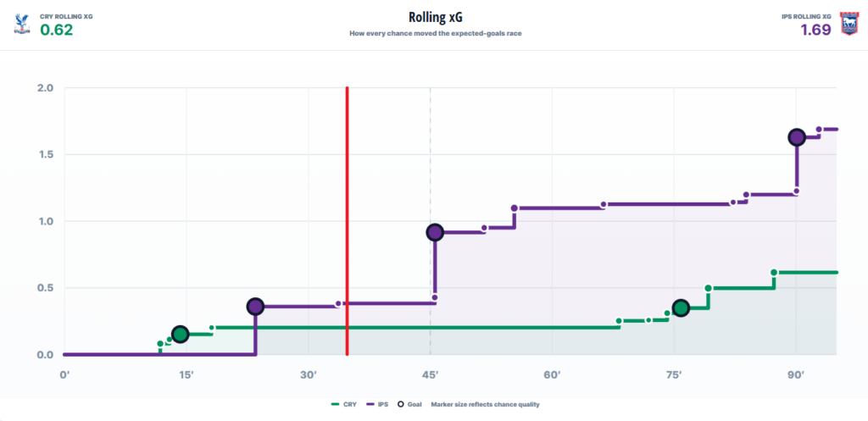Click the CRY rolling xG value 0.62
The height and width of the screenshot is (421, 868).
click(57, 30)
